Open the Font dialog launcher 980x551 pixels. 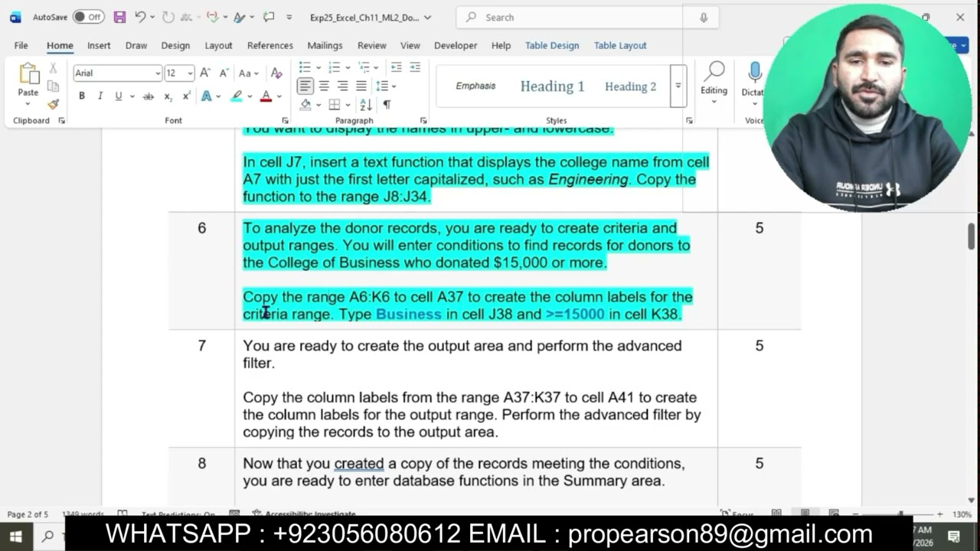point(285,121)
